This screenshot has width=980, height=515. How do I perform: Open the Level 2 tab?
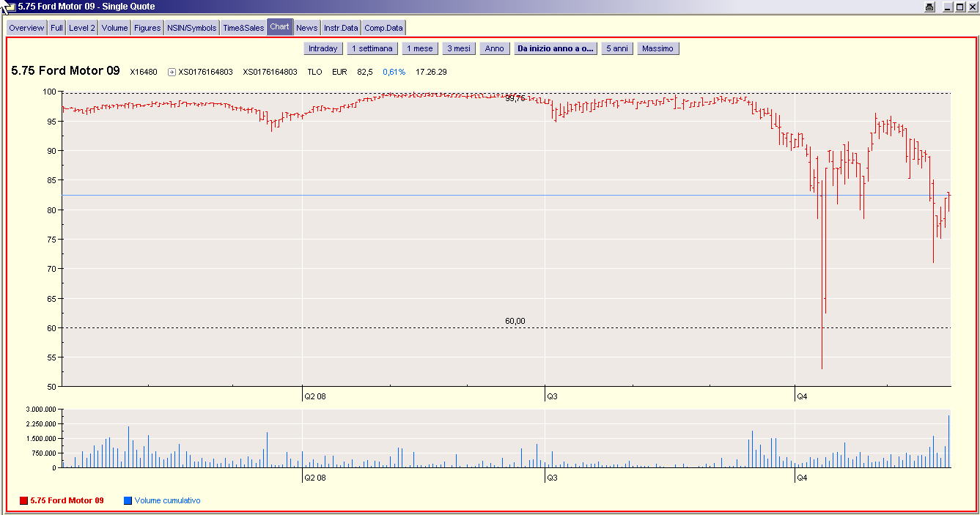click(82, 28)
